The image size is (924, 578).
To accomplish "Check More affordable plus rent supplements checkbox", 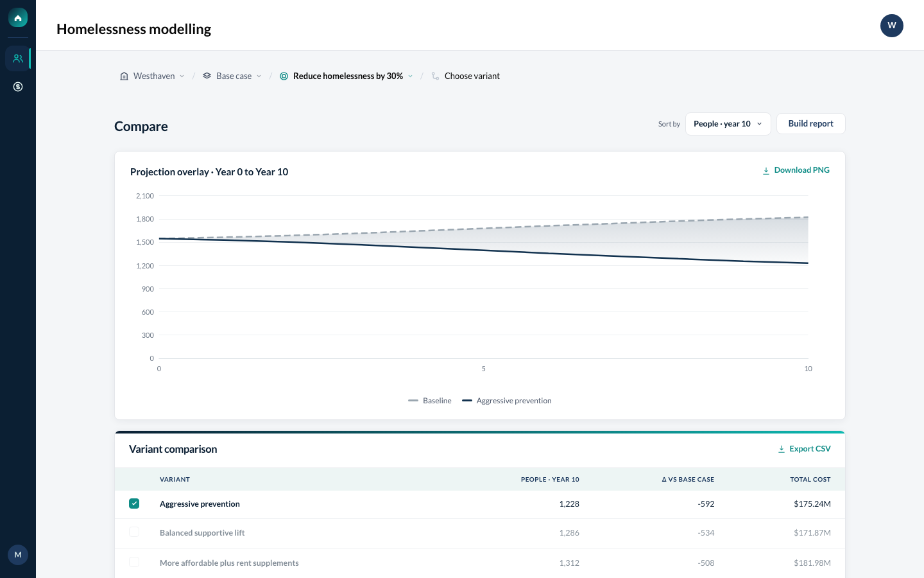I will click(134, 563).
